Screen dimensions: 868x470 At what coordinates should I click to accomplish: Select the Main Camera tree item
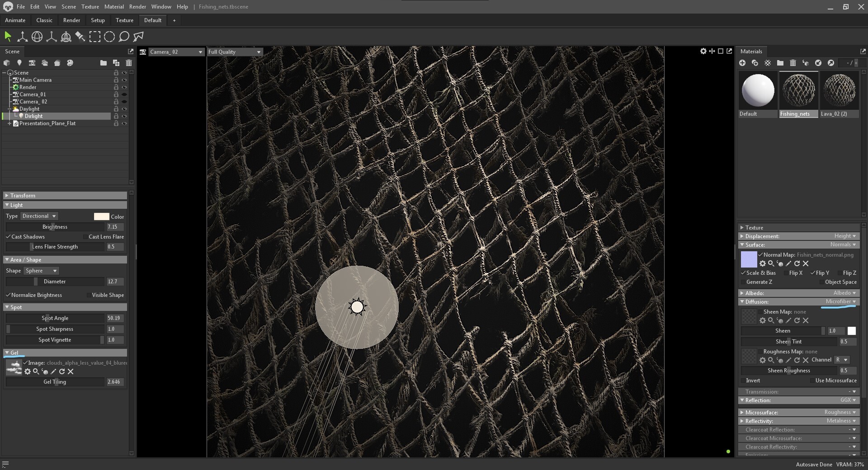click(x=35, y=80)
